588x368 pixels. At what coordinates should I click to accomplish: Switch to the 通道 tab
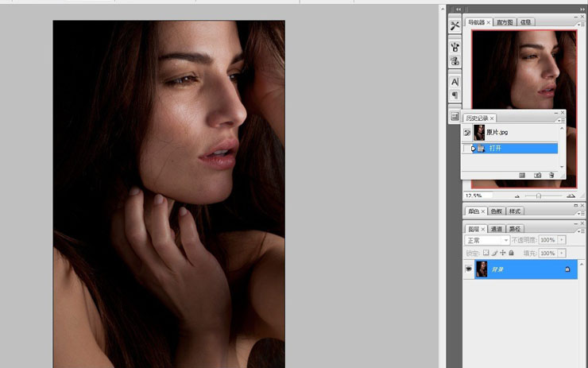point(497,229)
